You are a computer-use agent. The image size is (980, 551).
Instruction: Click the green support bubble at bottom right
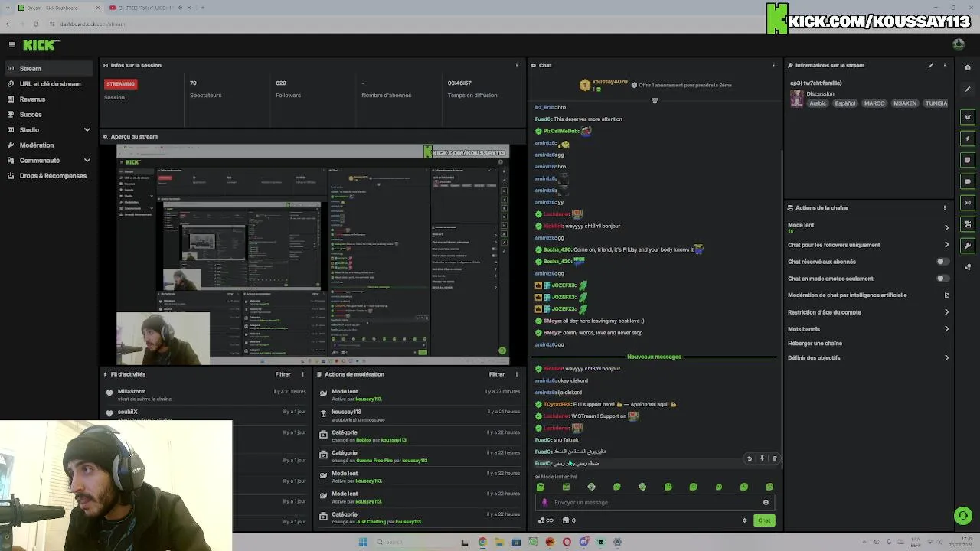pyautogui.click(x=963, y=516)
